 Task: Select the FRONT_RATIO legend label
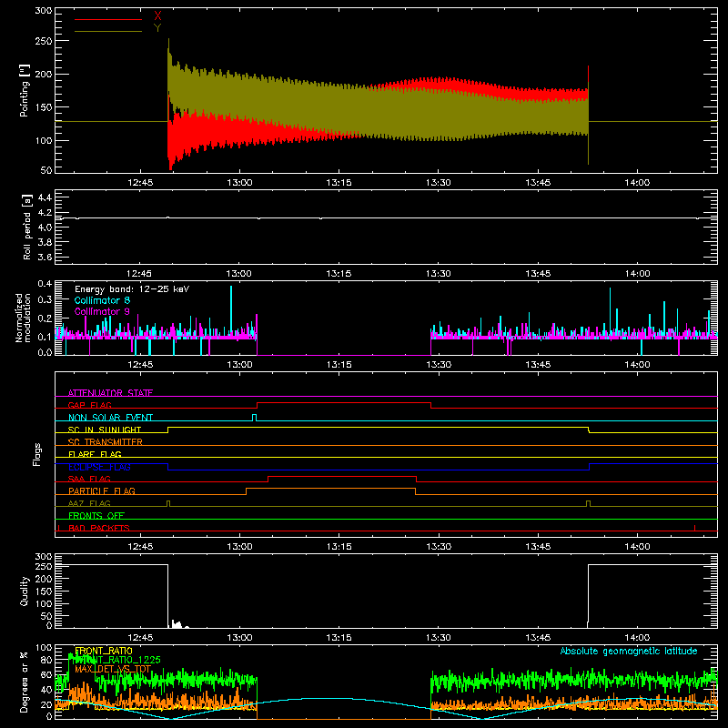104,651
